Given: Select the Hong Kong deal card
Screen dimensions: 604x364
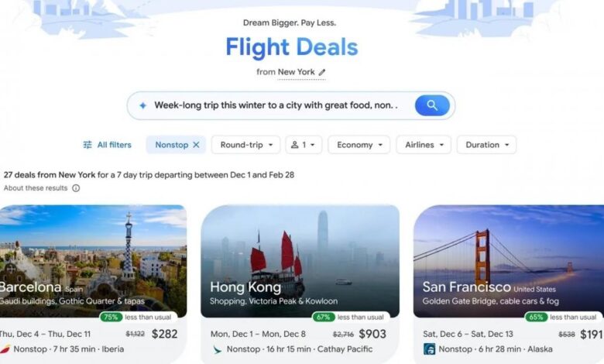Looking at the screenshot, I should click(x=300, y=284).
